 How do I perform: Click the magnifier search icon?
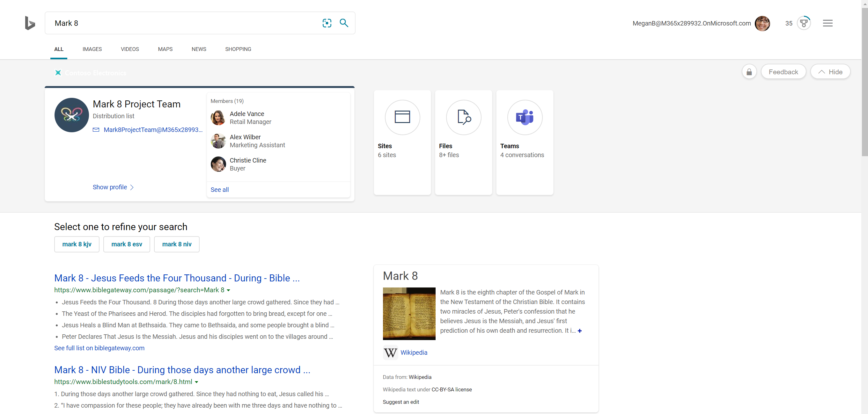point(344,23)
